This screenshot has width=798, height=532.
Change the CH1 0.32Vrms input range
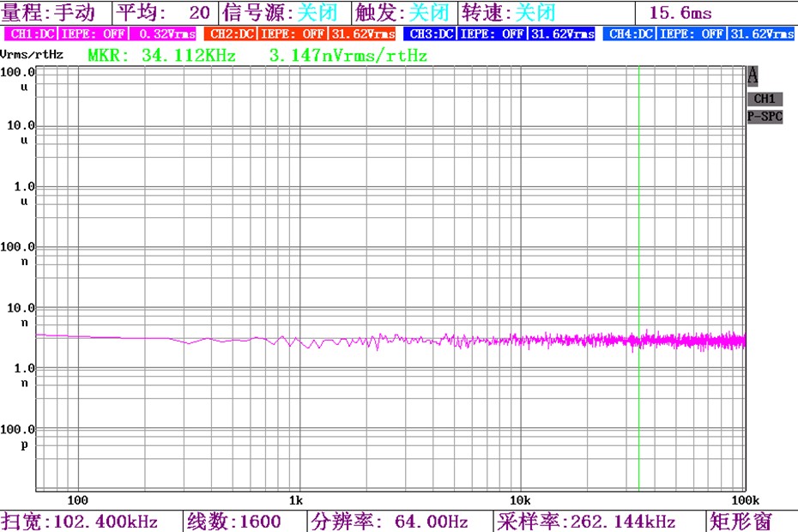[166, 34]
